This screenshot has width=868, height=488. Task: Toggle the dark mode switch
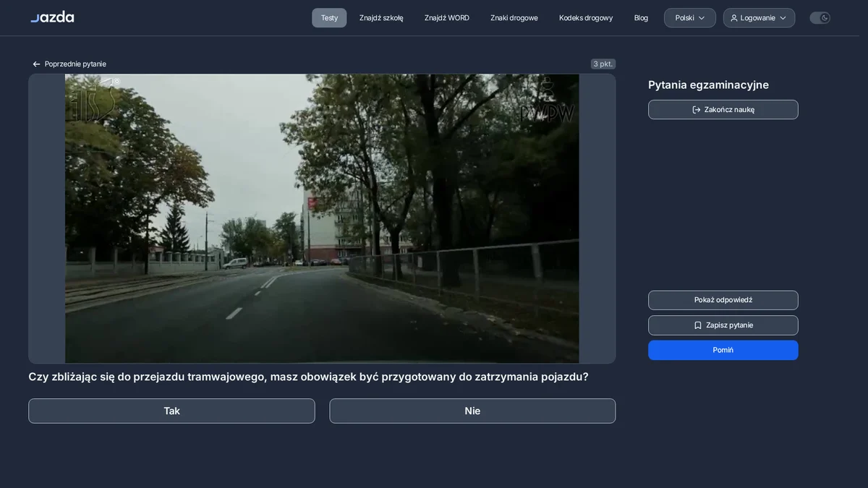[x=820, y=18]
